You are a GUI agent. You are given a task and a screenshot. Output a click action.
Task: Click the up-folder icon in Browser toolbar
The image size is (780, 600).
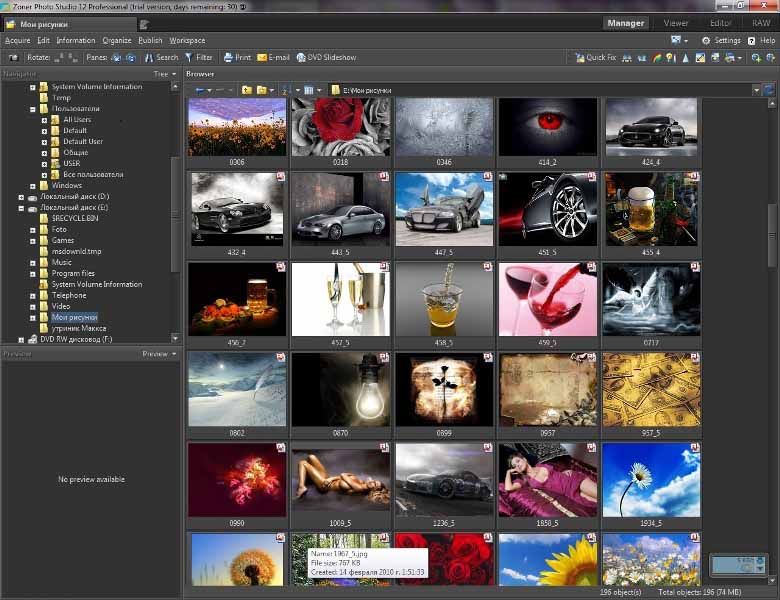point(247,90)
